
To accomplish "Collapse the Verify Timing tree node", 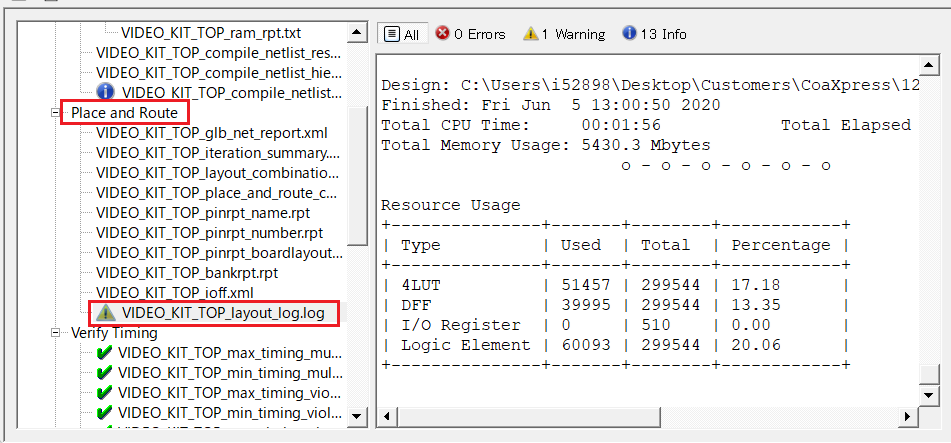I will point(56,333).
